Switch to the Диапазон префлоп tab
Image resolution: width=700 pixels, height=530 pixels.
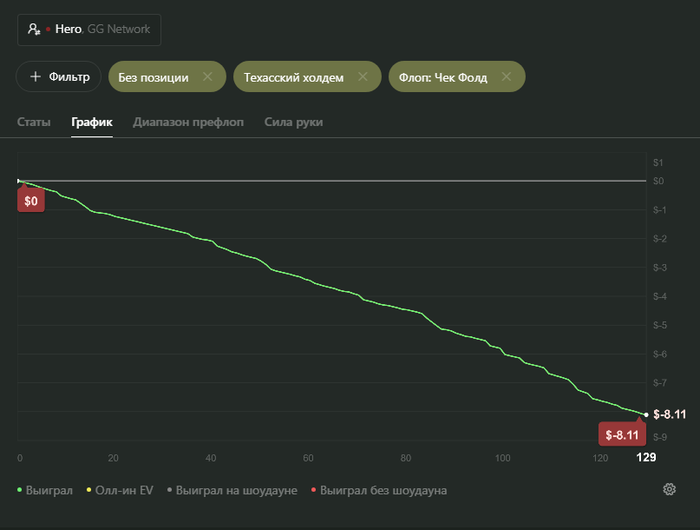pyautogui.click(x=188, y=122)
